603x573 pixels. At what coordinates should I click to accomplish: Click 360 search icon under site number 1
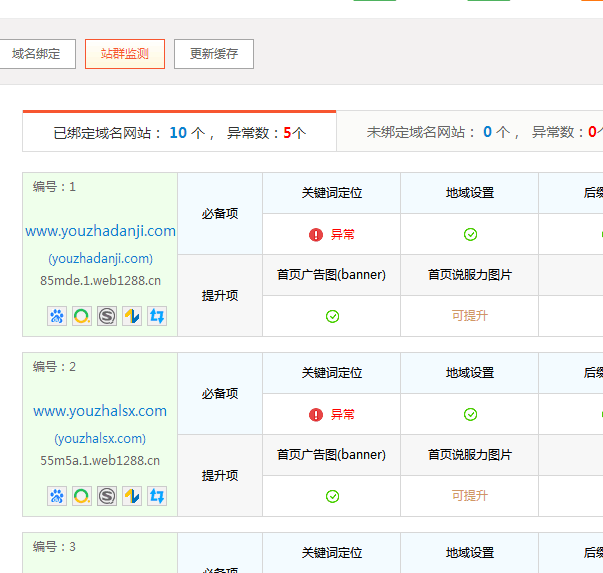pyautogui.click(x=82, y=316)
